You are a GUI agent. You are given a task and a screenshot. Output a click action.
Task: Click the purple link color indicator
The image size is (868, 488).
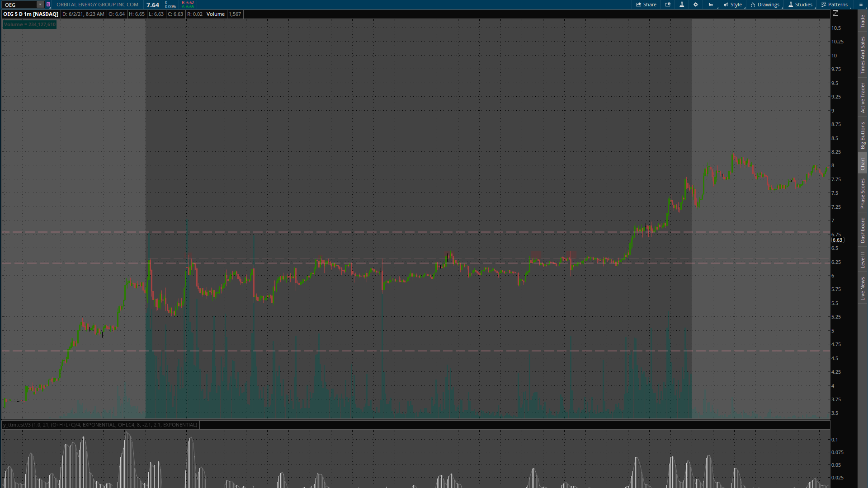pos(48,5)
